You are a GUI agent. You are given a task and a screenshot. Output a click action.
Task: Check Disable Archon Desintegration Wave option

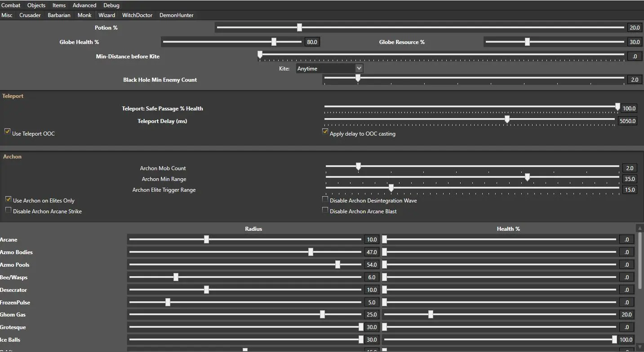click(x=325, y=199)
